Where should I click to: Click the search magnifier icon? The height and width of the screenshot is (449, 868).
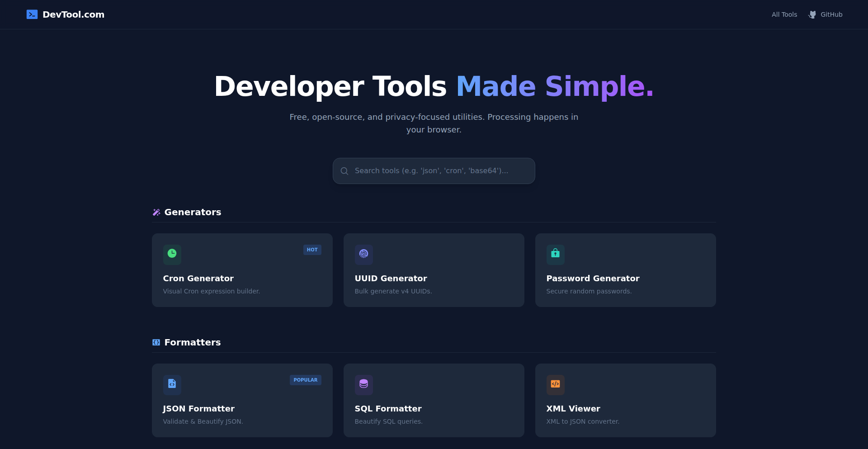344,171
